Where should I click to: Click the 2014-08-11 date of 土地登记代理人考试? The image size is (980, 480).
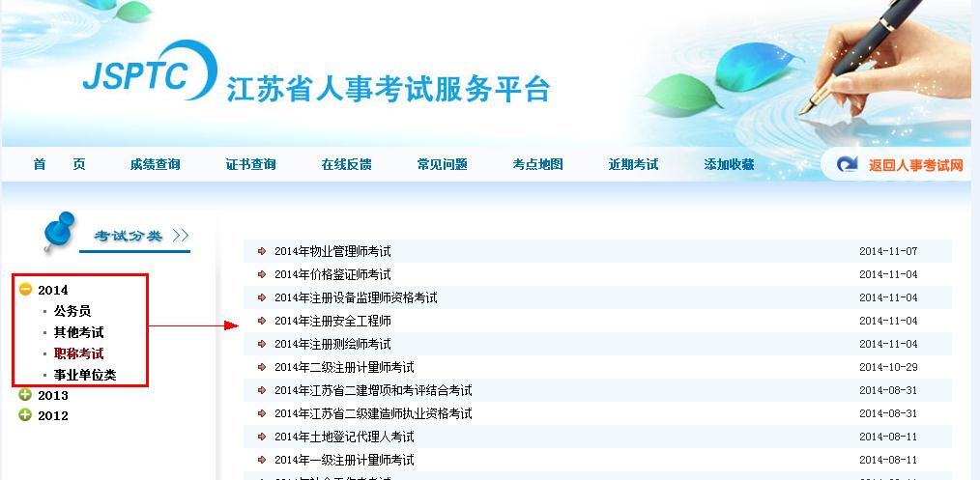[x=888, y=437]
